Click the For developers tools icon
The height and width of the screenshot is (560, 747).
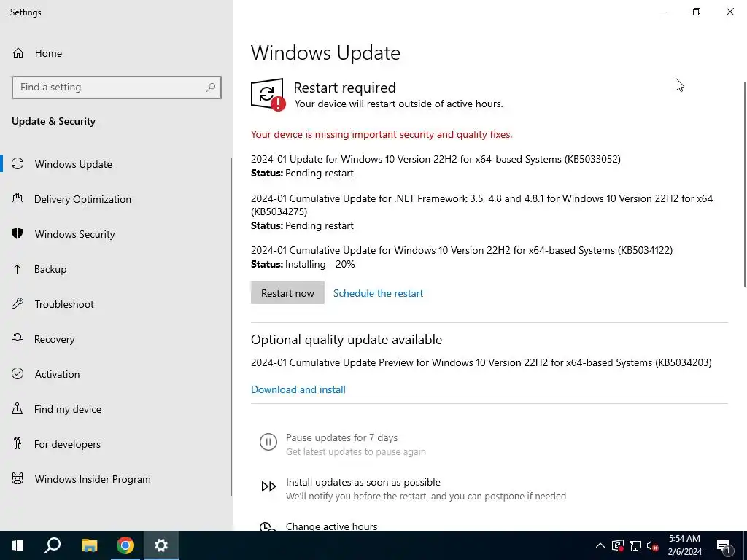tap(18, 444)
